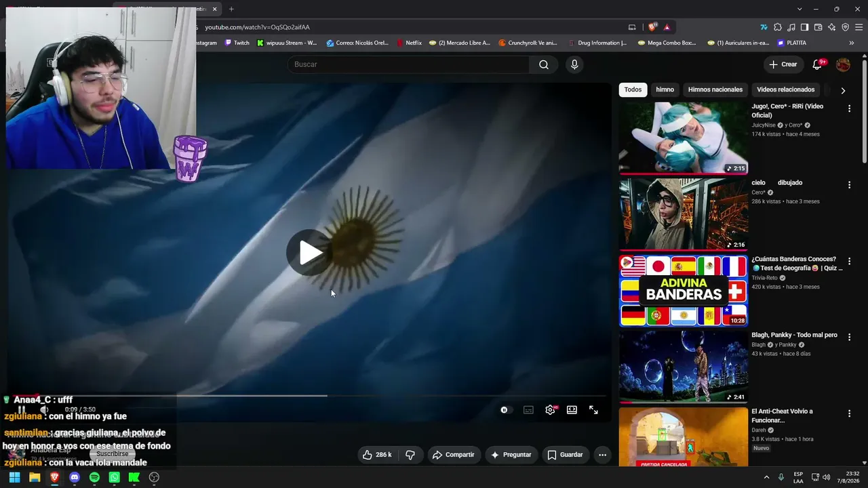Click the Compartir share button
The image size is (868, 488).
pos(454,455)
